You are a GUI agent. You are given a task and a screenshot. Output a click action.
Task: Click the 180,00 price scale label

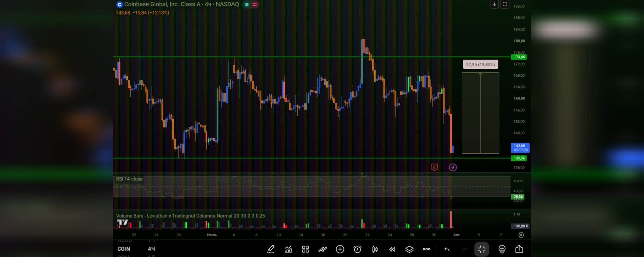point(519,41)
